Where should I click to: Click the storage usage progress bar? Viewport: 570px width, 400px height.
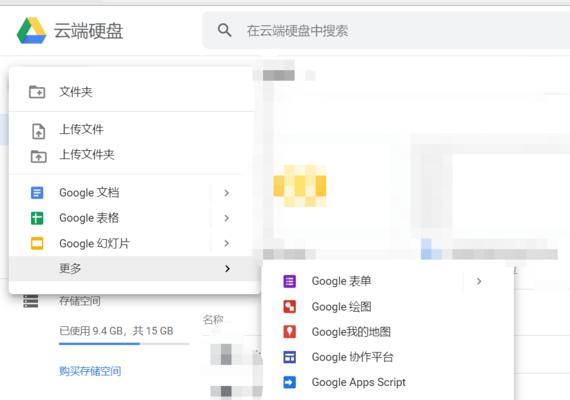click(124, 343)
